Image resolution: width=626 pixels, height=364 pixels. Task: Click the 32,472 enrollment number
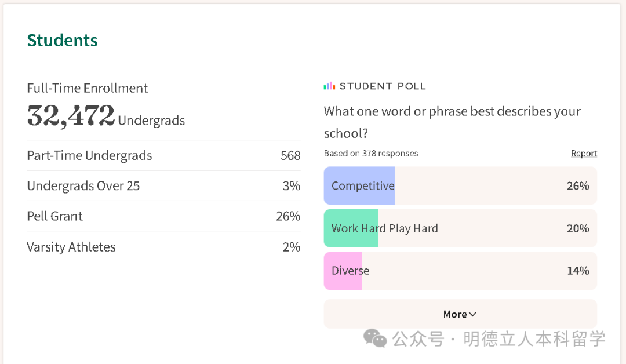tap(71, 115)
